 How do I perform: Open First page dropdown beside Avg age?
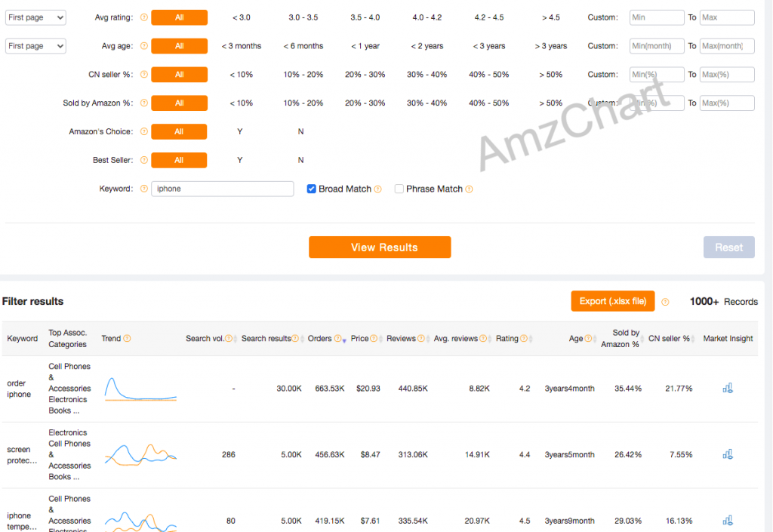point(35,46)
